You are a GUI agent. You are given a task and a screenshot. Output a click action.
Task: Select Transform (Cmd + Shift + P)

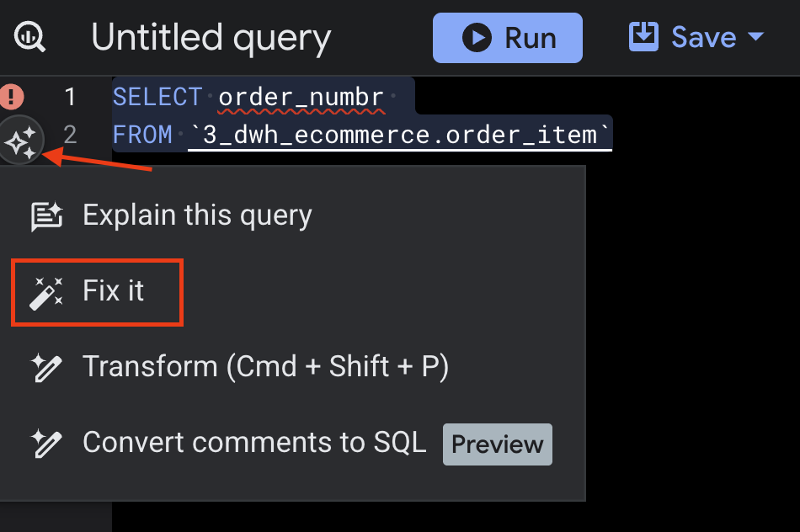coord(265,367)
